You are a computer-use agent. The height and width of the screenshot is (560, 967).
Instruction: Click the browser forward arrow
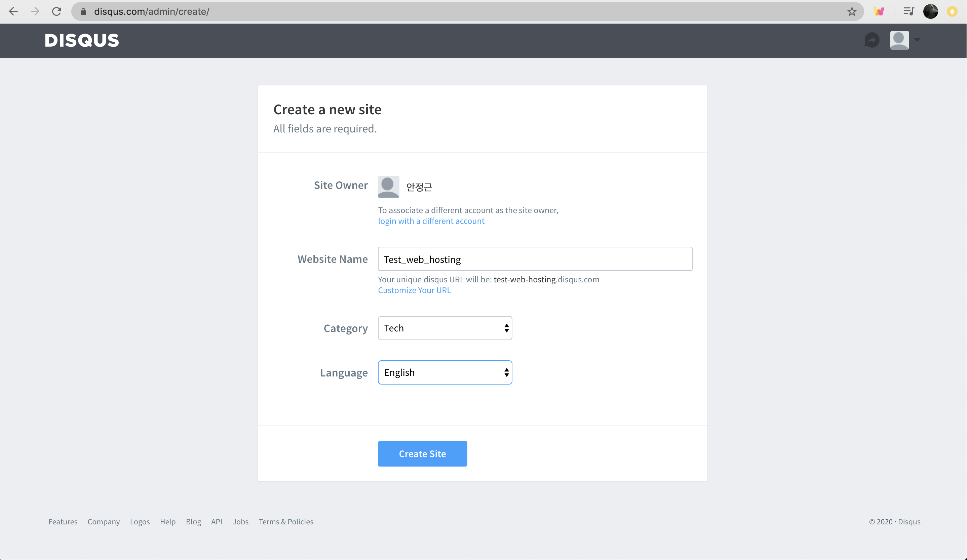tap(35, 11)
